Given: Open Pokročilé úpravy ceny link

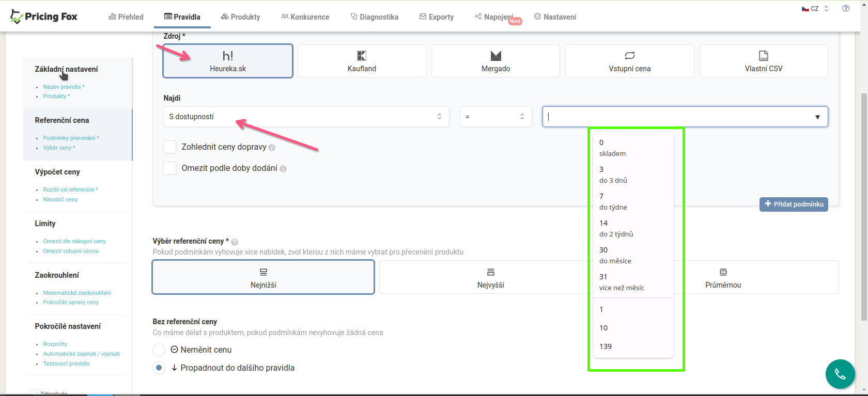Looking at the screenshot, I should click(71, 302).
